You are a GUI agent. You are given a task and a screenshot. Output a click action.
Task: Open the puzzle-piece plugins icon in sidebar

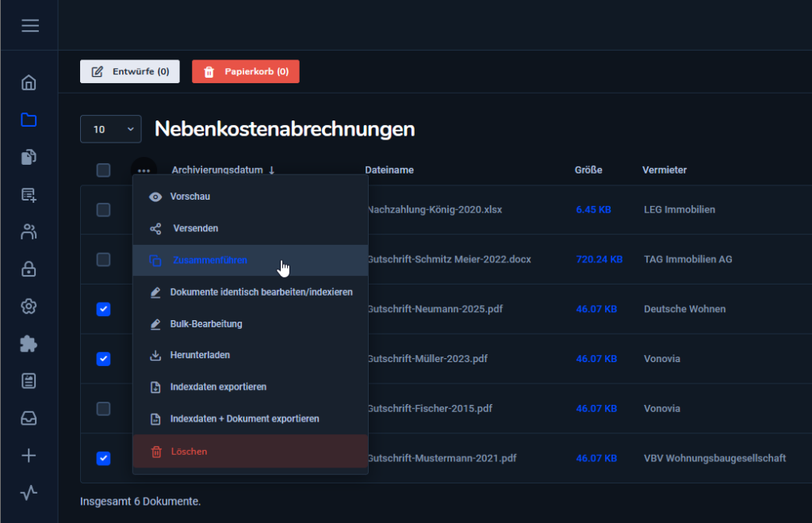(x=29, y=343)
